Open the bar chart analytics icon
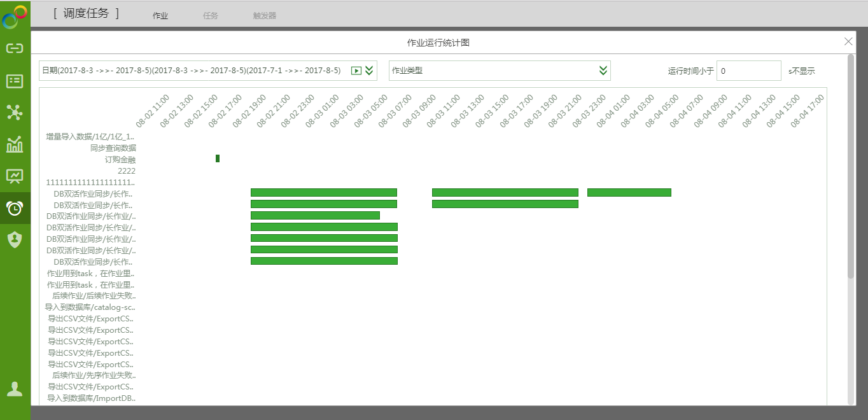 (x=15, y=144)
